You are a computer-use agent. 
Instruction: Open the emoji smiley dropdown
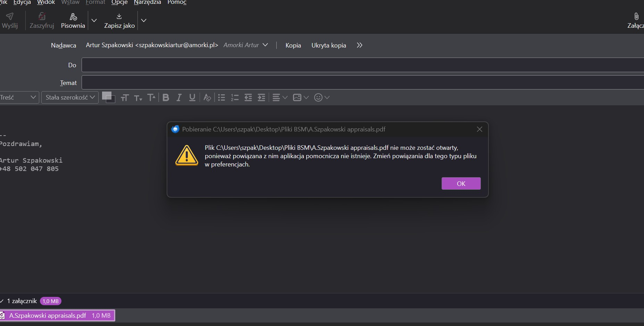(321, 98)
